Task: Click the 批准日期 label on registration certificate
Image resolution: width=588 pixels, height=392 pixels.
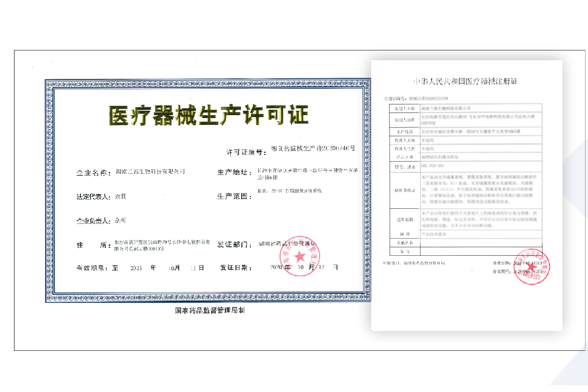Action: [x=502, y=264]
